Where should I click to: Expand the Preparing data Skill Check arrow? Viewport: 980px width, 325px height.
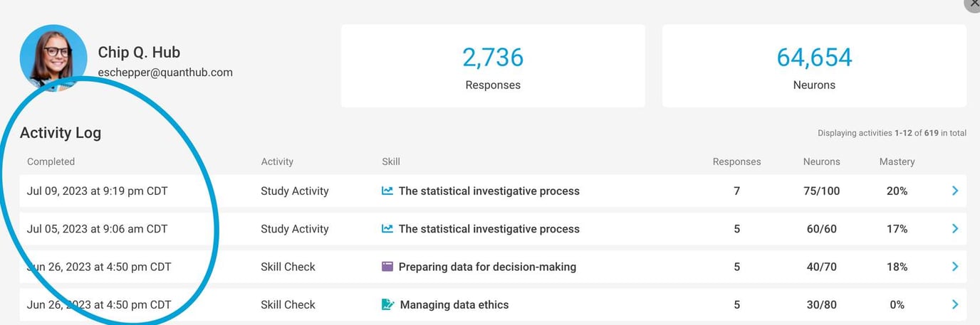pyautogui.click(x=955, y=267)
